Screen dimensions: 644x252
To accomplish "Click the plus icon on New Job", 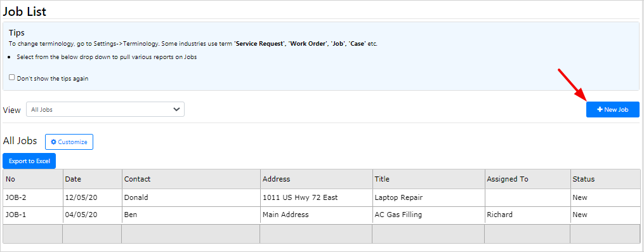I will 600,110.
